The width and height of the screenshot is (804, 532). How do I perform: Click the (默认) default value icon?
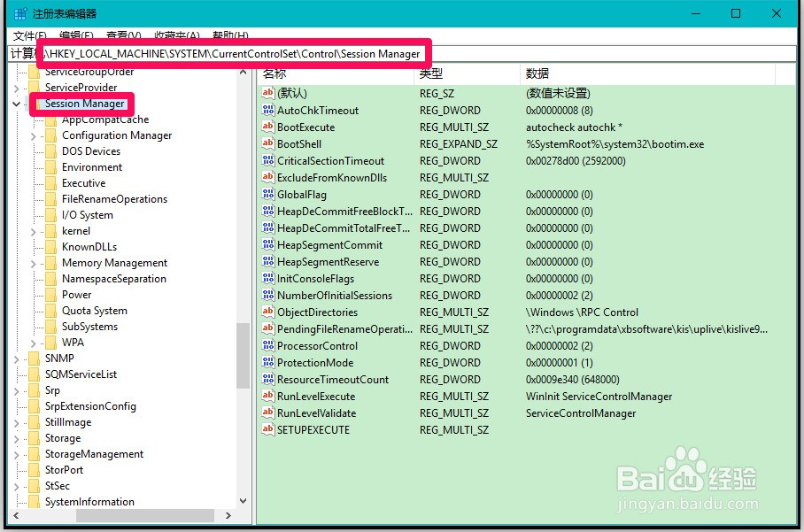pyautogui.click(x=266, y=93)
